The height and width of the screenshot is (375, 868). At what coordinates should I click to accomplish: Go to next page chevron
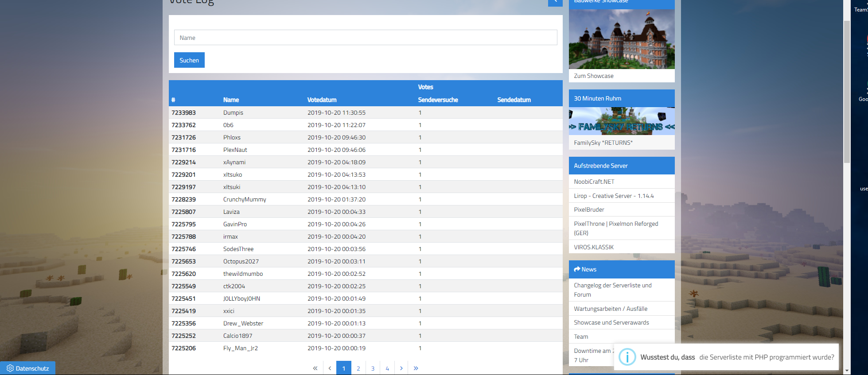401,368
